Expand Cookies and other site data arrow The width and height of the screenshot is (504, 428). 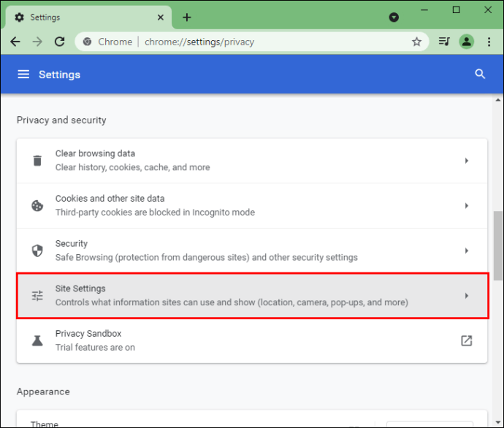tap(467, 206)
